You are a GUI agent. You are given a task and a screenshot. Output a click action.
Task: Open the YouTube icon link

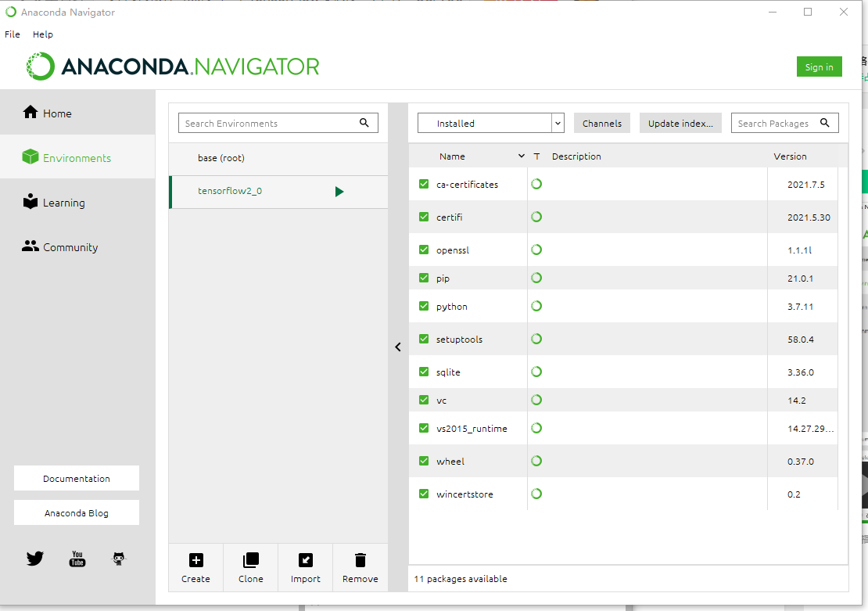(77, 559)
